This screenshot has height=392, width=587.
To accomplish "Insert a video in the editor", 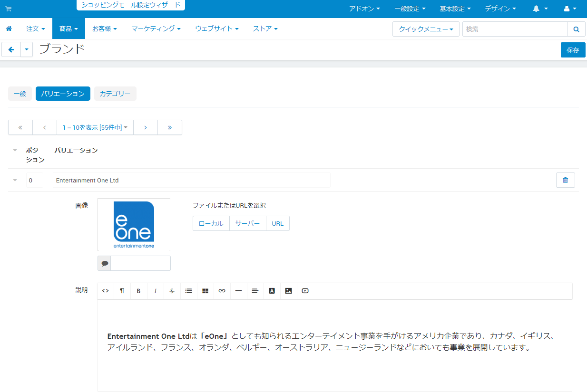I will tap(305, 291).
